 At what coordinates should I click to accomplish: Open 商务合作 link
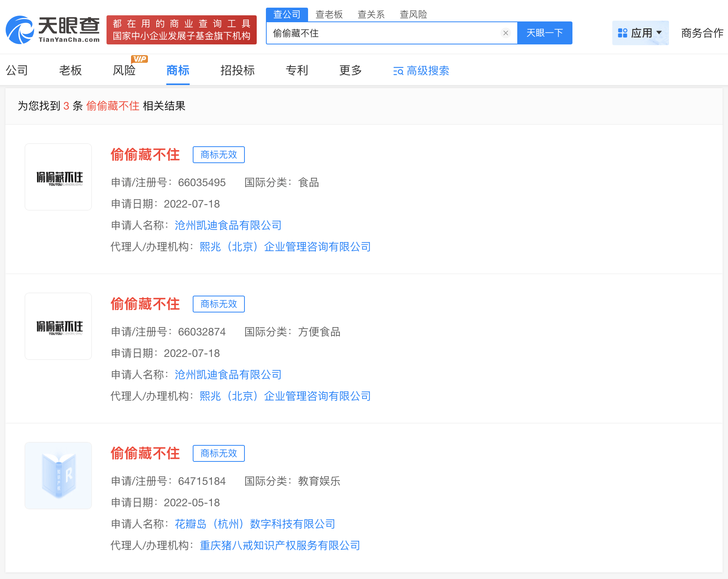pos(702,33)
